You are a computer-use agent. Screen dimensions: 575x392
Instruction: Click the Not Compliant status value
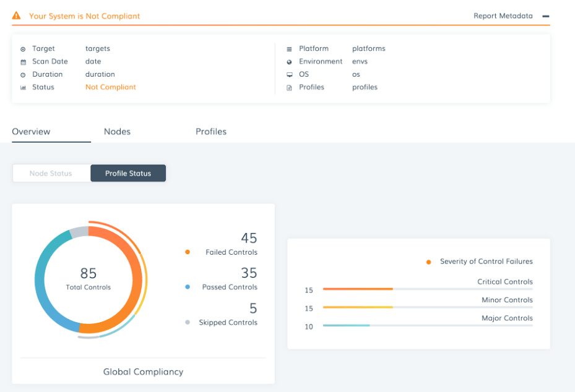[x=111, y=87]
